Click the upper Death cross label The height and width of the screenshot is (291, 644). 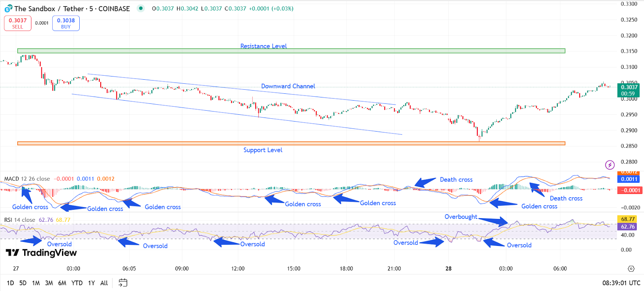click(456, 180)
